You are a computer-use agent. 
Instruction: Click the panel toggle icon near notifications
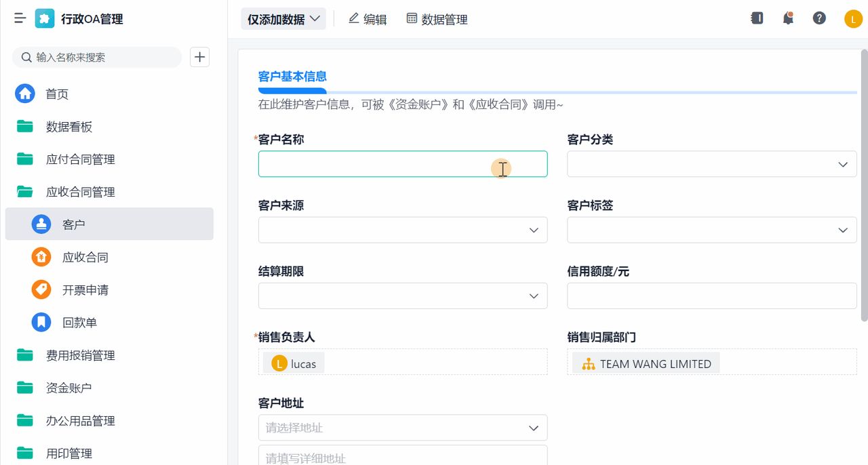pyautogui.click(x=757, y=18)
